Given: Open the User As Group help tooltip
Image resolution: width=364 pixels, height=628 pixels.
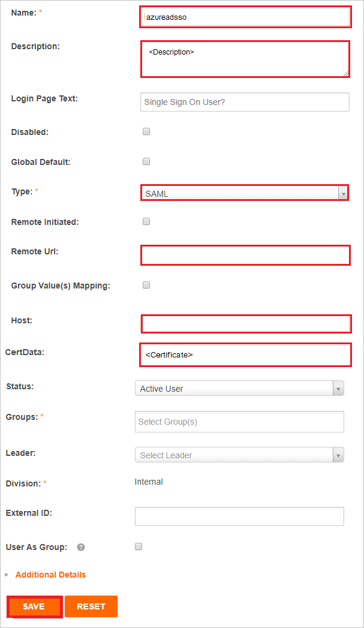Looking at the screenshot, I should pos(81,547).
